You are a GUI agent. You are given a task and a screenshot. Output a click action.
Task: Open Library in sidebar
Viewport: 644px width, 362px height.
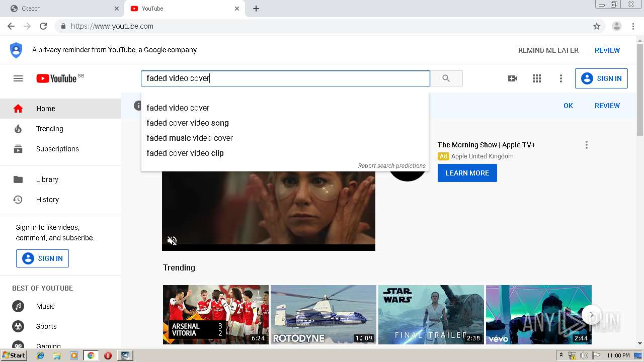point(60,179)
